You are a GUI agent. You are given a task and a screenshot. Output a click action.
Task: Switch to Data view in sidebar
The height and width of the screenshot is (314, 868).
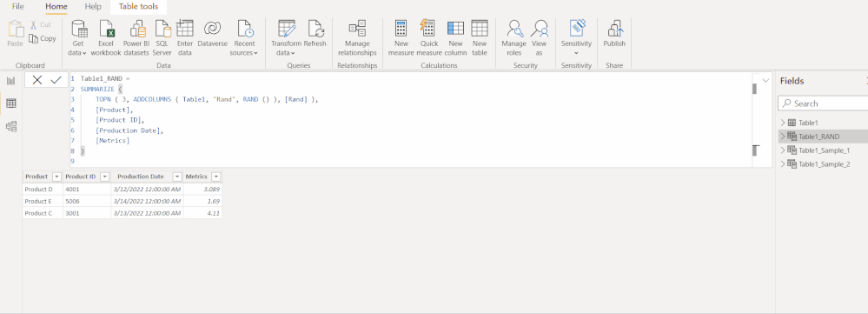[10, 104]
